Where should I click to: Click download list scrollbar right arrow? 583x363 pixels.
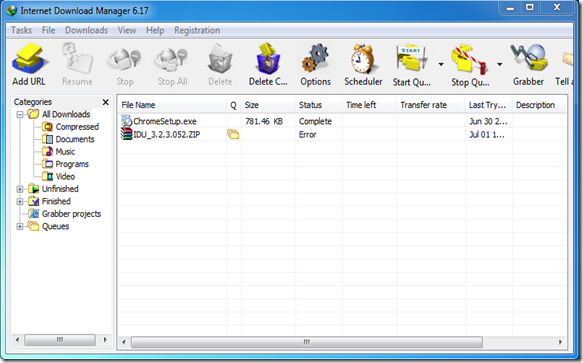[560, 342]
